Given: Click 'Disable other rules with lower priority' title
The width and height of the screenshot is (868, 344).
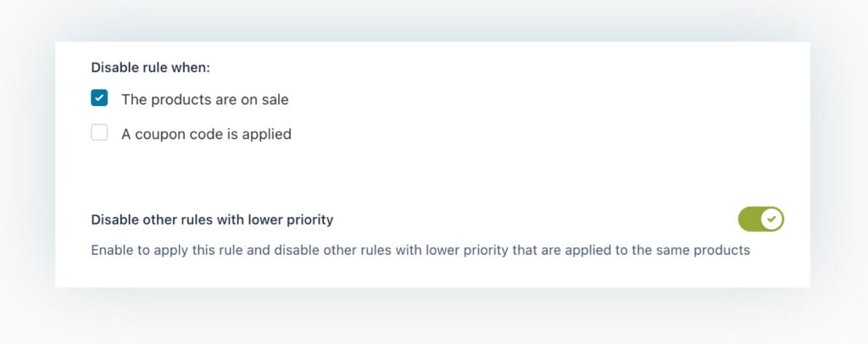Looking at the screenshot, I should [212, 219].
